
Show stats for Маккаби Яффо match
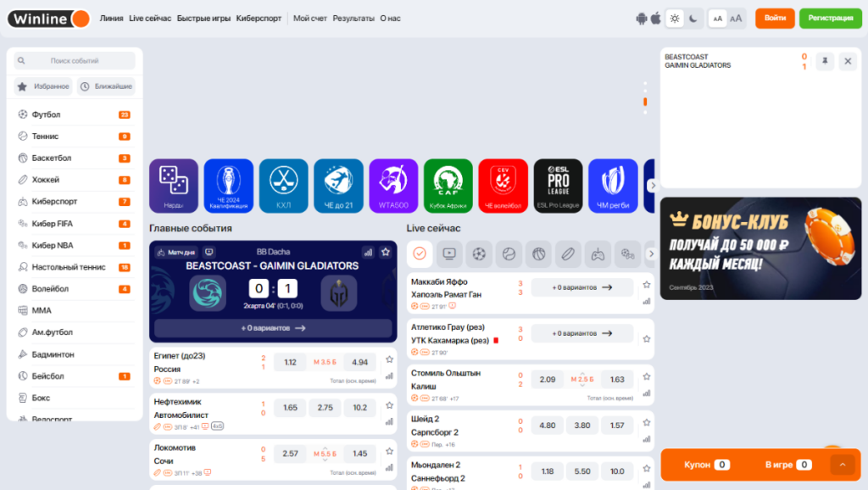coord(647,302)
